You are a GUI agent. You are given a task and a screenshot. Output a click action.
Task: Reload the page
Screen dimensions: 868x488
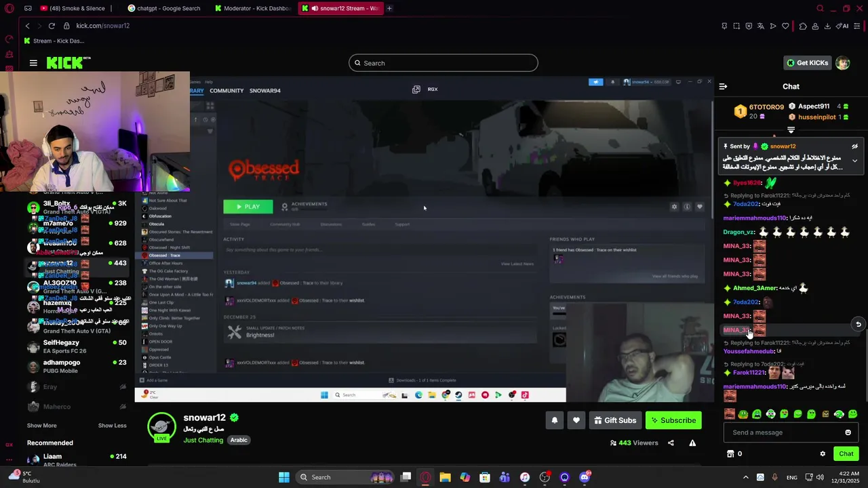(x=52, y=26)
